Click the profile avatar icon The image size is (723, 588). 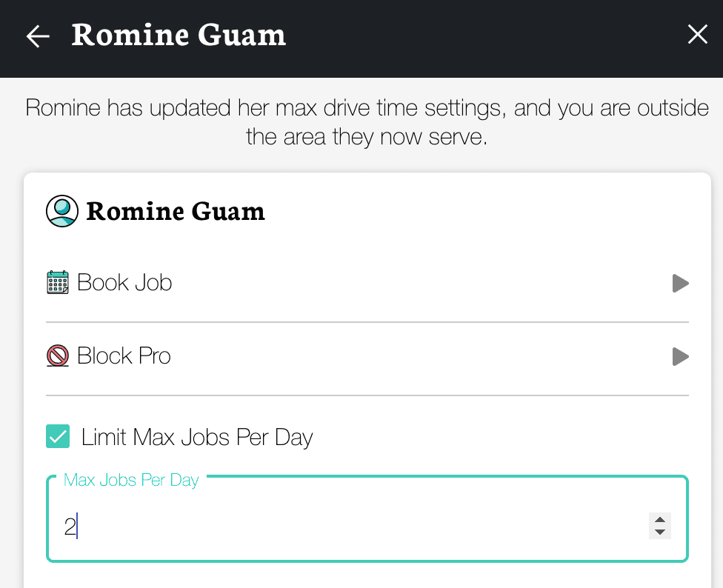pos(62,211)
